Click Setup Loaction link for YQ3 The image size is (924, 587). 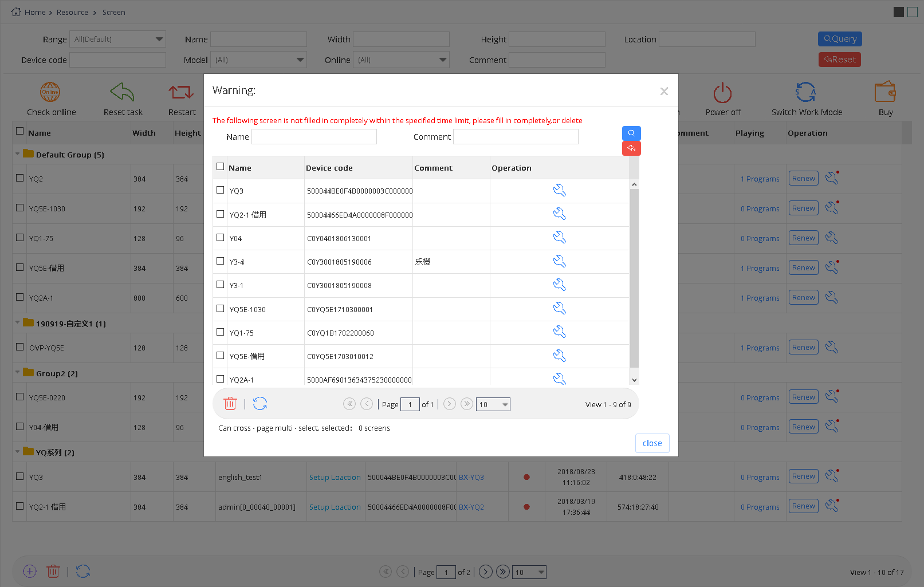[x=335, y=477]
